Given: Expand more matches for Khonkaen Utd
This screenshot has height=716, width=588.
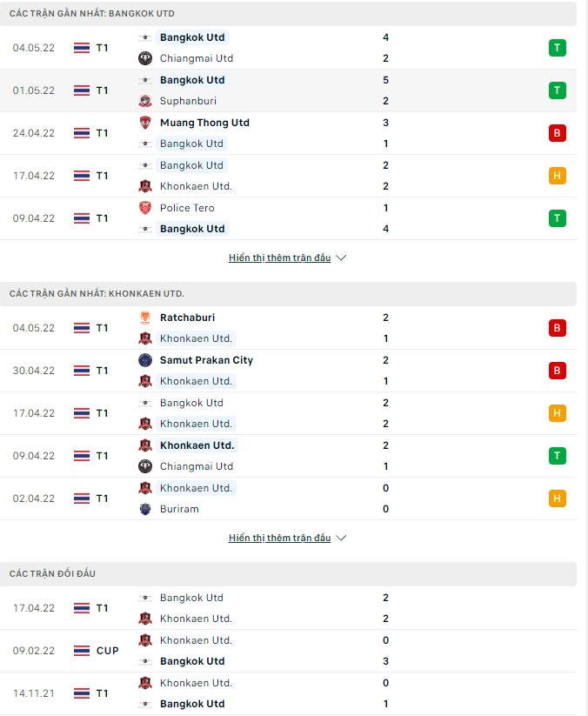Looking at the screenshot, I should click(x=281, y=538).
